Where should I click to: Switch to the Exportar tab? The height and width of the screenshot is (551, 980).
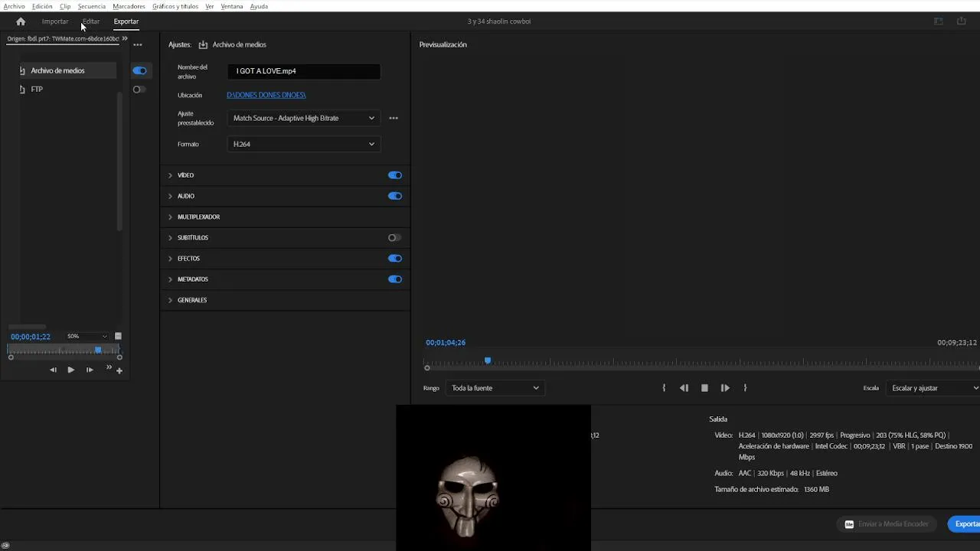126,21
